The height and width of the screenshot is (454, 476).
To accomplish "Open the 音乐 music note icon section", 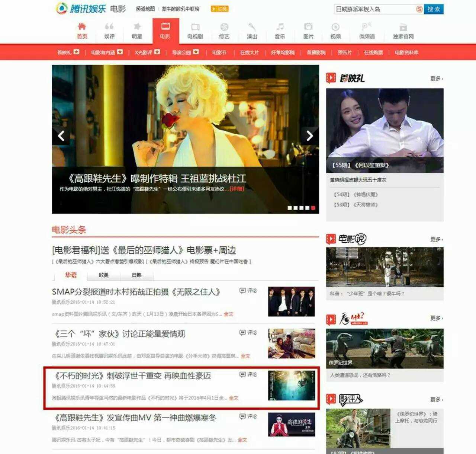I will [x=280, y=31].
